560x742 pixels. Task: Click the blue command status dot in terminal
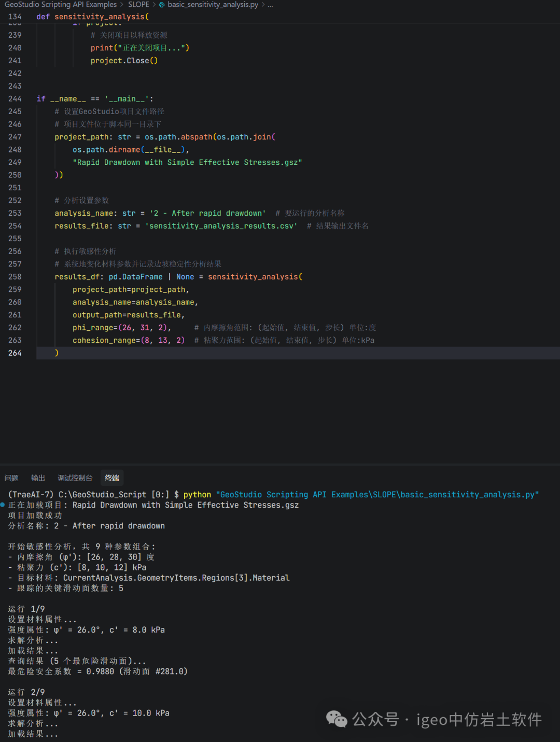pyautogui.click(x=3, y=505)
